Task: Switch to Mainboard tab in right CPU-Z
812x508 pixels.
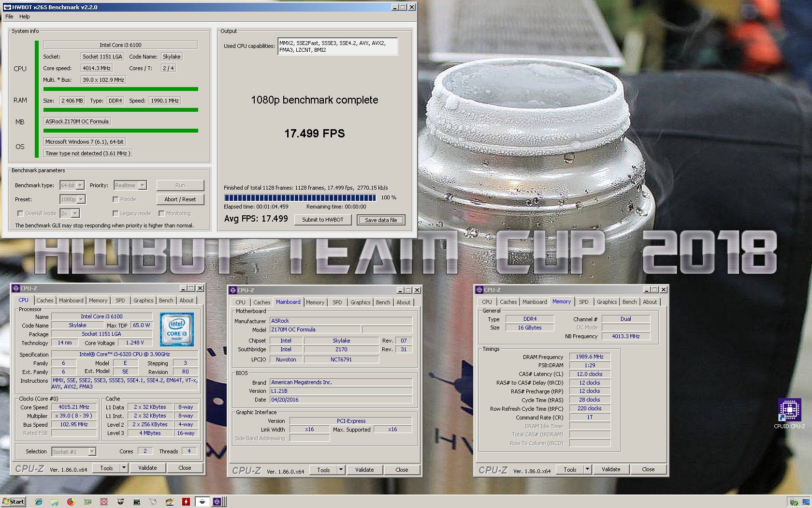Action: [535, 302]
